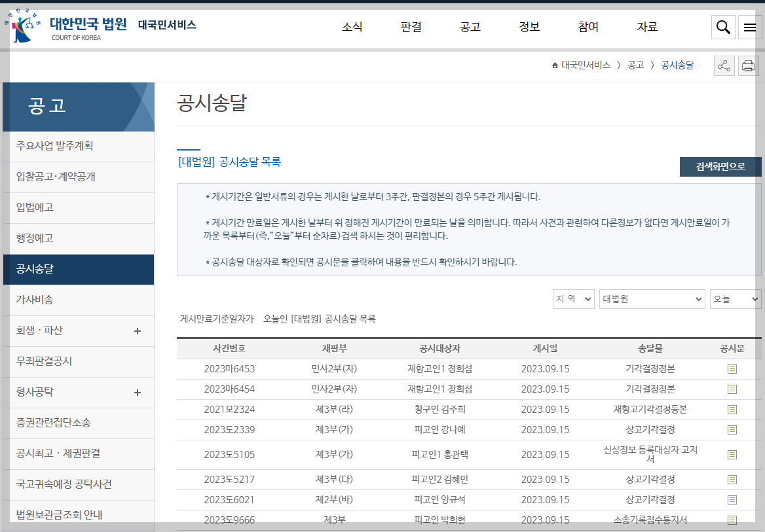Open notice document for case 2021모2324
The image size is (765, 532).
(x=732, y=410)
